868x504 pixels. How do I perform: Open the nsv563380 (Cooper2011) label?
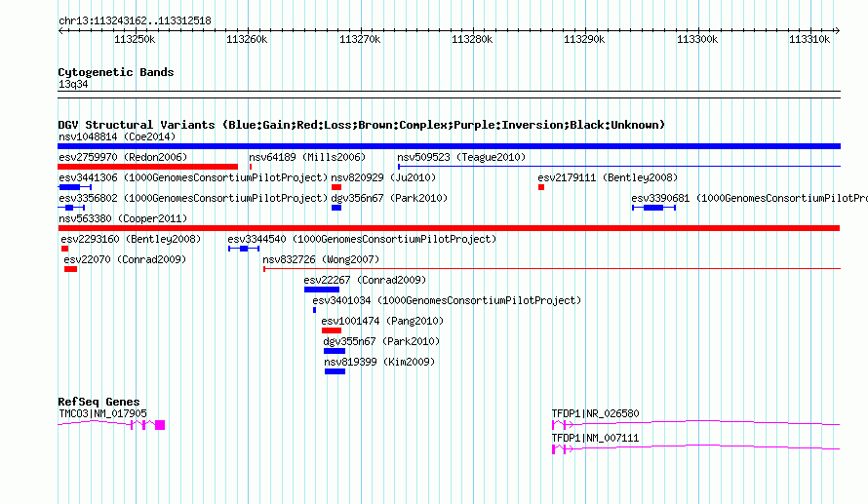coord(123,218)
